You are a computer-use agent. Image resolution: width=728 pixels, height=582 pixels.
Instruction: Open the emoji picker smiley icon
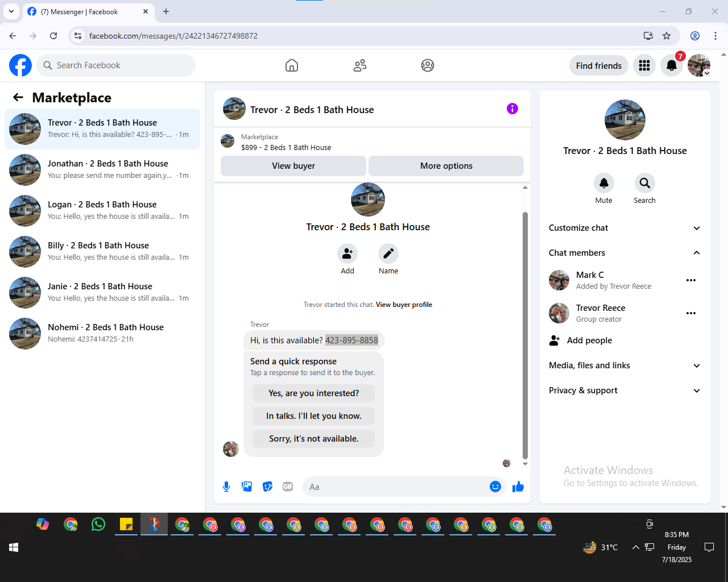coord(495,487)
